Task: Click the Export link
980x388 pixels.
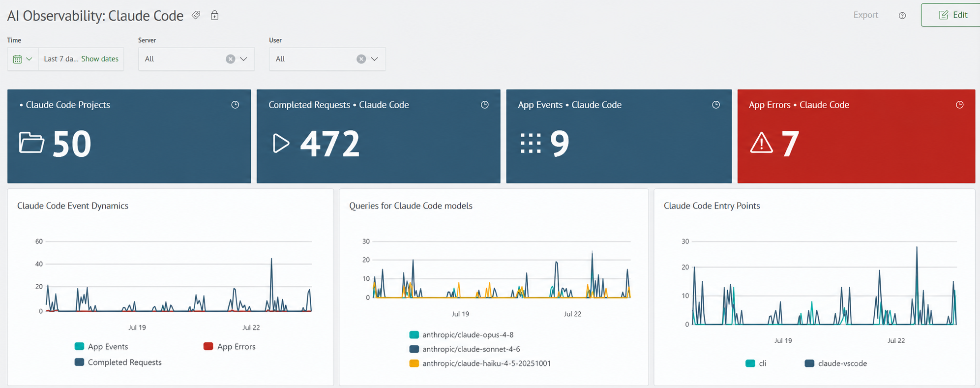Action: coord(865,15)
